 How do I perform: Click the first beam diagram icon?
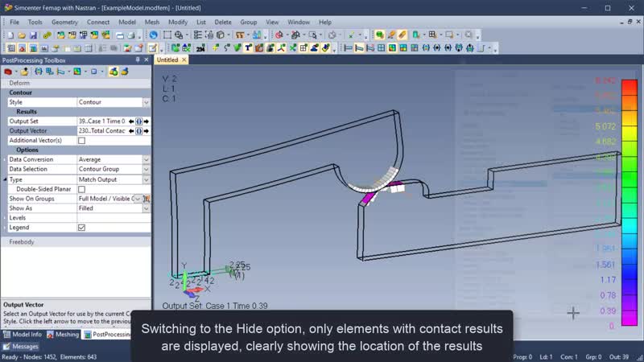(348, 48)
